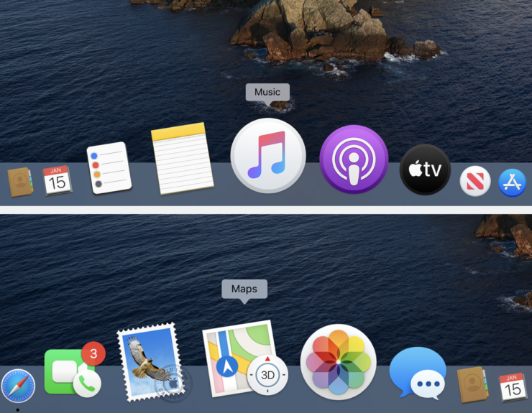Screen dimensions: 532x413
Task: Launch the Reminders app
Action: click(109, 168)
